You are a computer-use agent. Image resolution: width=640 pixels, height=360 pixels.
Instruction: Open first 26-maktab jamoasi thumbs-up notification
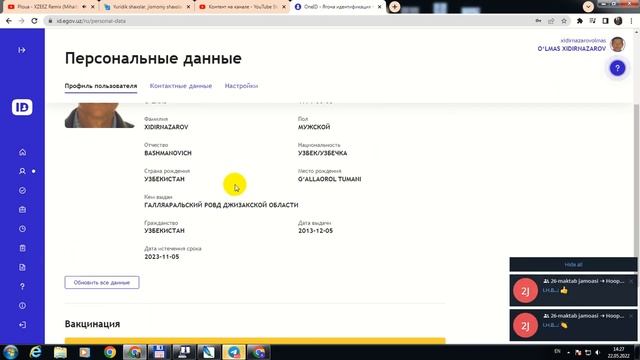tap(573, 290)
